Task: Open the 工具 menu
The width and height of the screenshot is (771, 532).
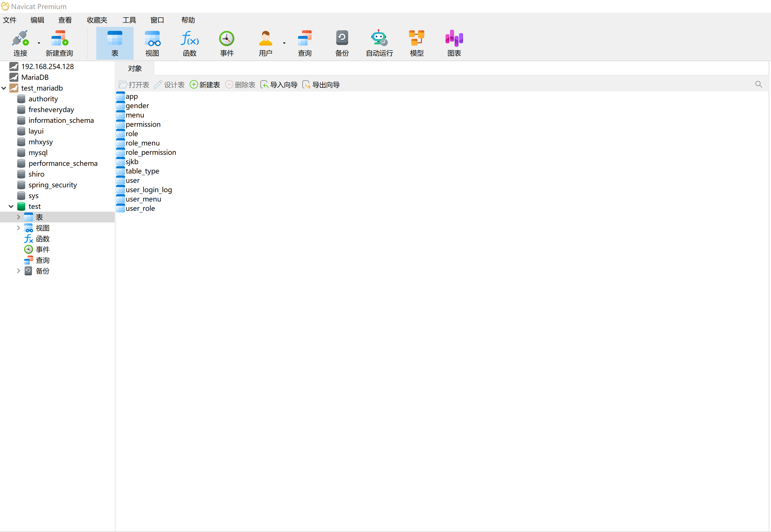Action: tap(129, 20)
